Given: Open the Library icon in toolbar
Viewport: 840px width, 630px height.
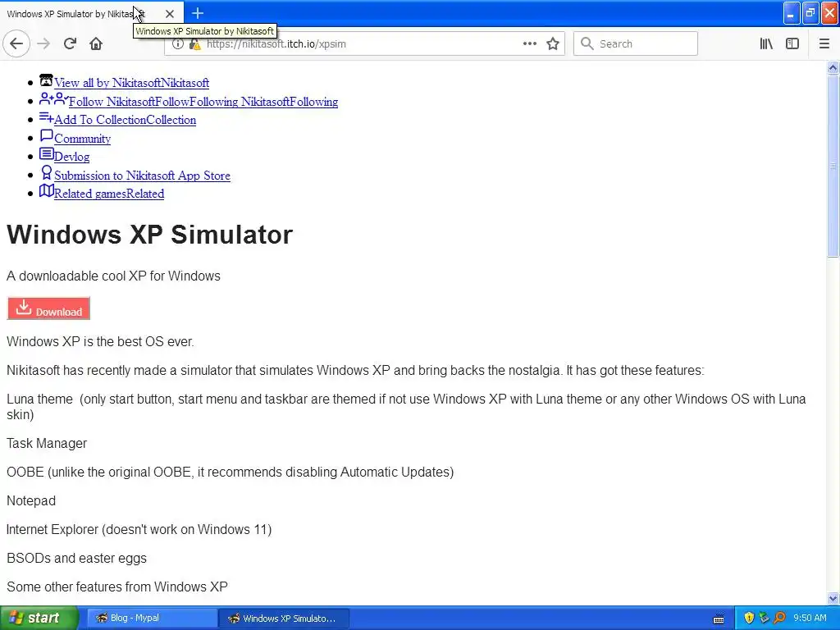Looking at the screenshot, I should click(x=766, y=43).
